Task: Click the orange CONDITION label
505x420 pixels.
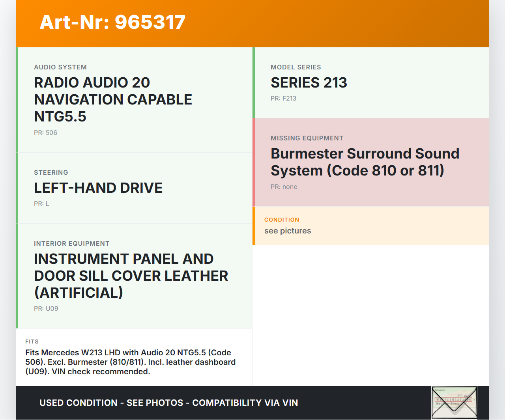Action: (282, 220)
